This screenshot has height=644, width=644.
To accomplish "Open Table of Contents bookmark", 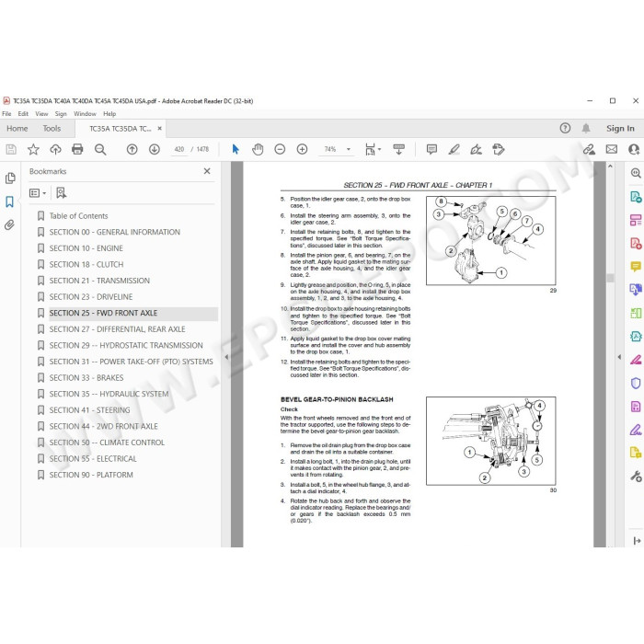I will pyautogui.click(x=79, y=216).
